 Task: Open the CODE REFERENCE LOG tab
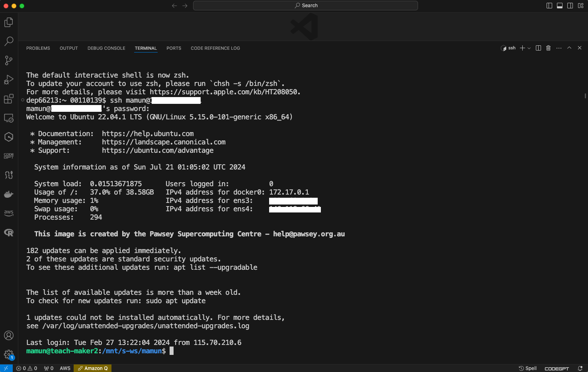(215, 48)
